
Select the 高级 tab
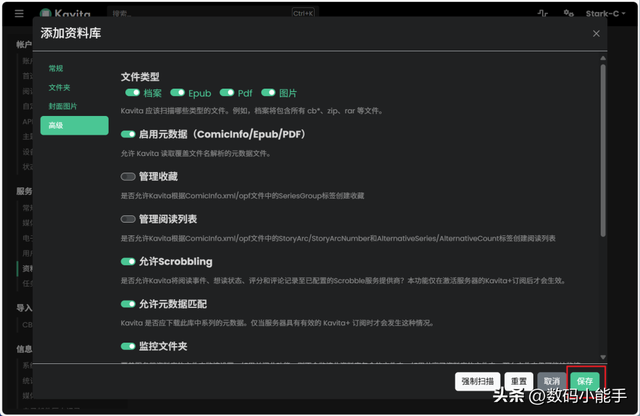point(74,125)
